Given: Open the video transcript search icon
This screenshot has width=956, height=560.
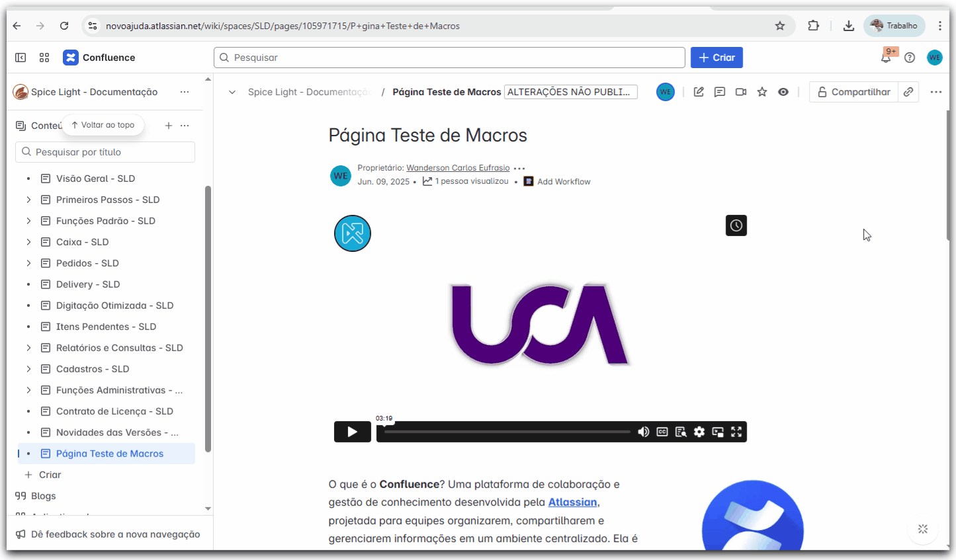Looking at the screenshot, I should (x=681, y=432).
